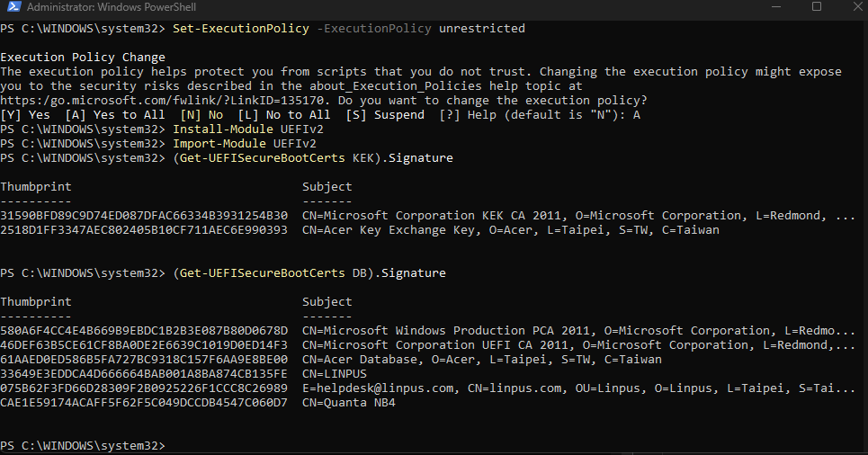Click the '[Y] Yes' prompt option
868x455 pixels.
click(x=25, y=114)
